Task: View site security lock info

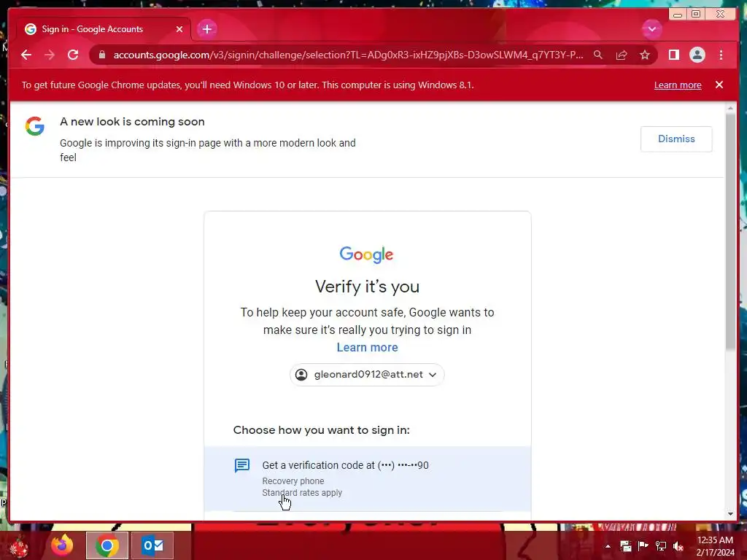Action: point(101,55)
